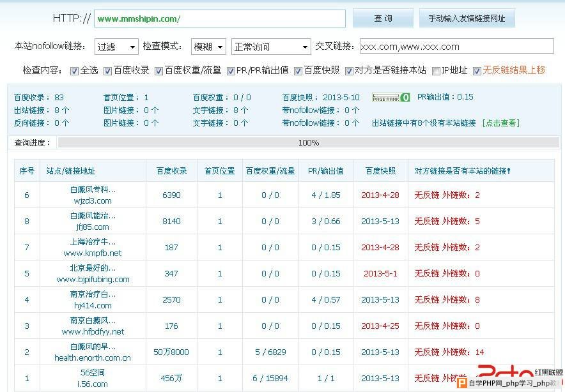Click the 查询 button
Screen dimensions: 565x392
coord(383,19)
